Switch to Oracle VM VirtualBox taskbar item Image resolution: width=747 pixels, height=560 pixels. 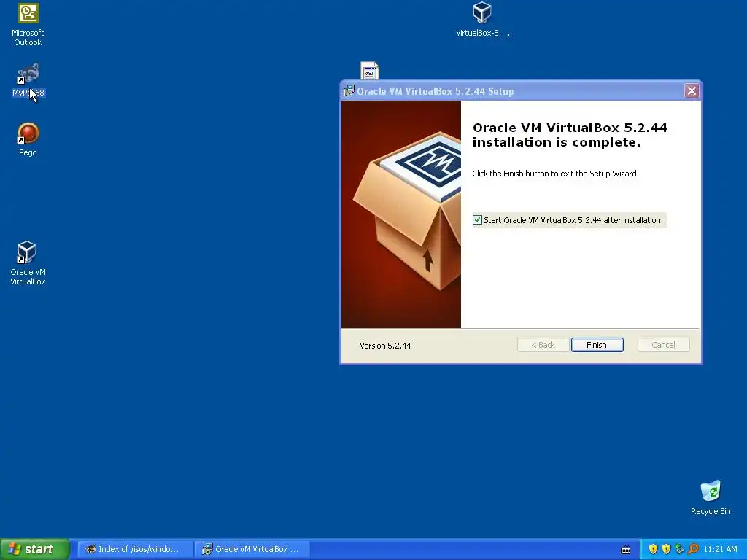coord(252,549)
